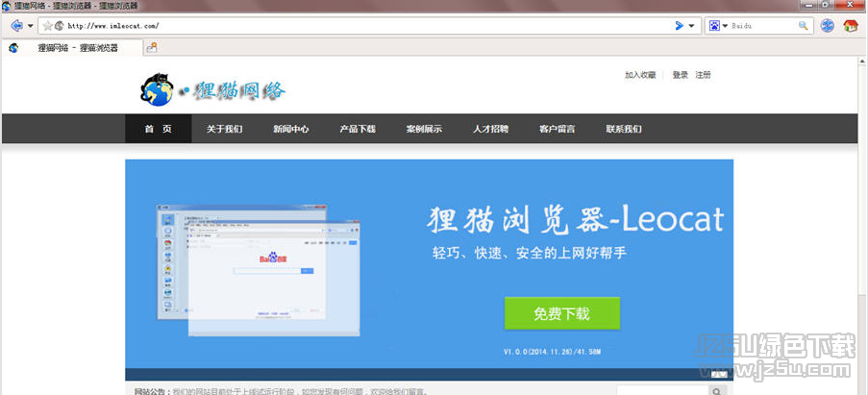Viewport: 868px width, 395px height.
Task: Click the home house icon
Action: (851, 25)
